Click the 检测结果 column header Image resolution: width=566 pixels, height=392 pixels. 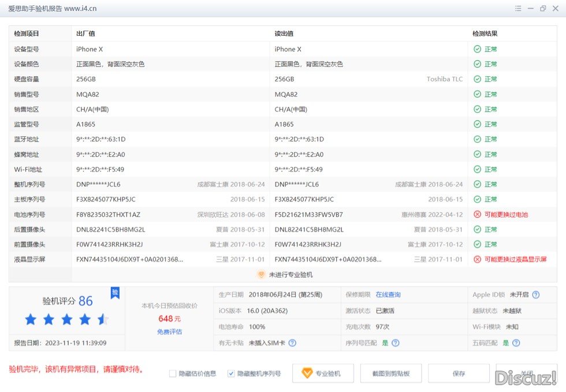coord(485,33)
